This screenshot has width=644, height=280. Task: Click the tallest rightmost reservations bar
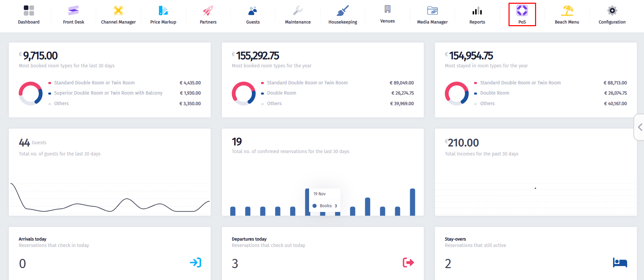[x=412, y=202]
